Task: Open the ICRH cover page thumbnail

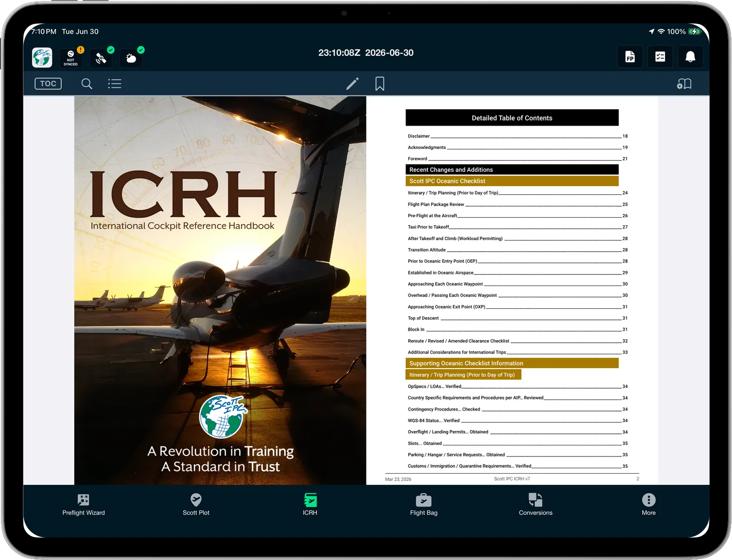Action: coord(220,290)
